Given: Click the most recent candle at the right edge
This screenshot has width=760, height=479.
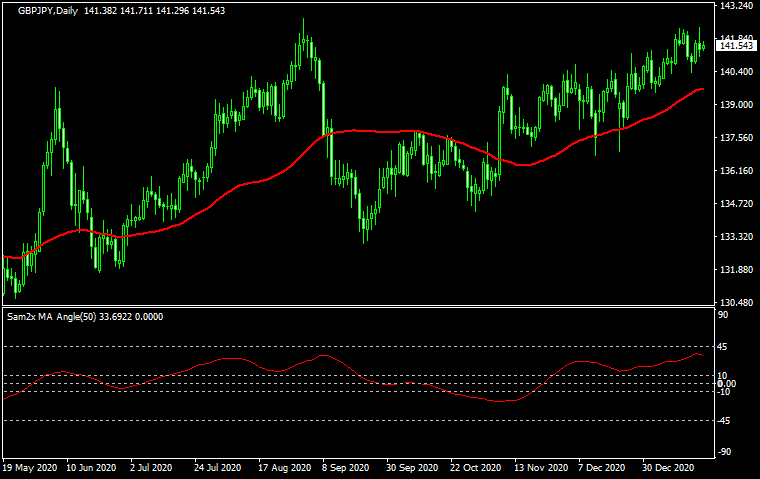Looking at the screenshot, I should click(702, 46).
